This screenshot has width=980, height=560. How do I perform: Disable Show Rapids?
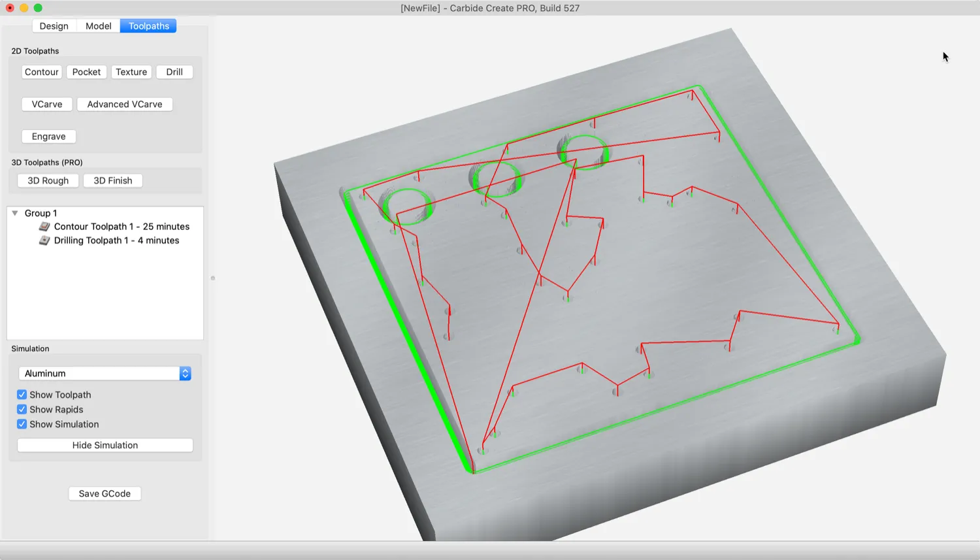[x=22, y=409]
